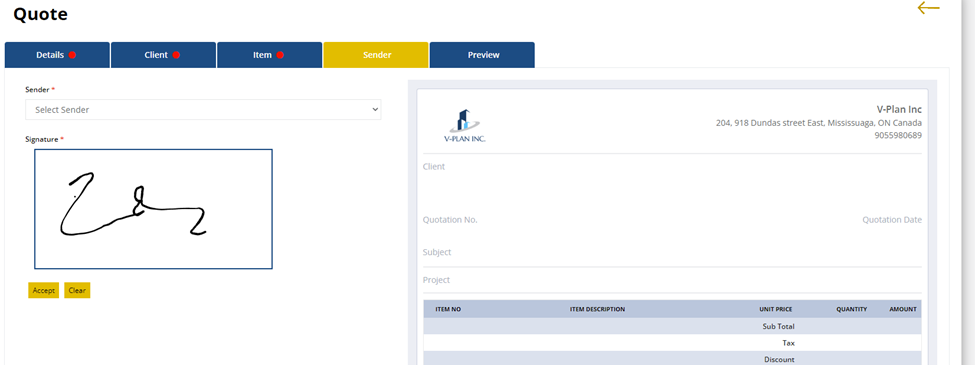This screenshot has width=975, height=365.
Task: Click the red dot on Details tab
Action: (x=72, y=55)
